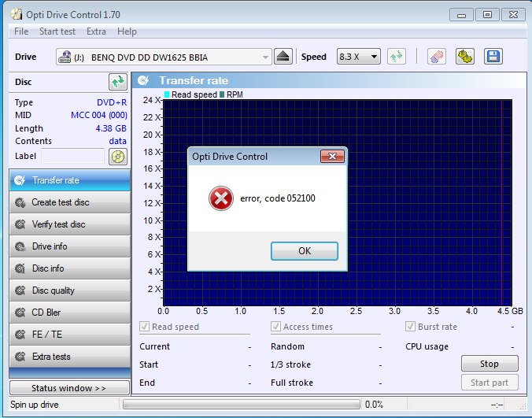
Task: Click the Length value 4.38 GB
Action: [x=111, y=128]
